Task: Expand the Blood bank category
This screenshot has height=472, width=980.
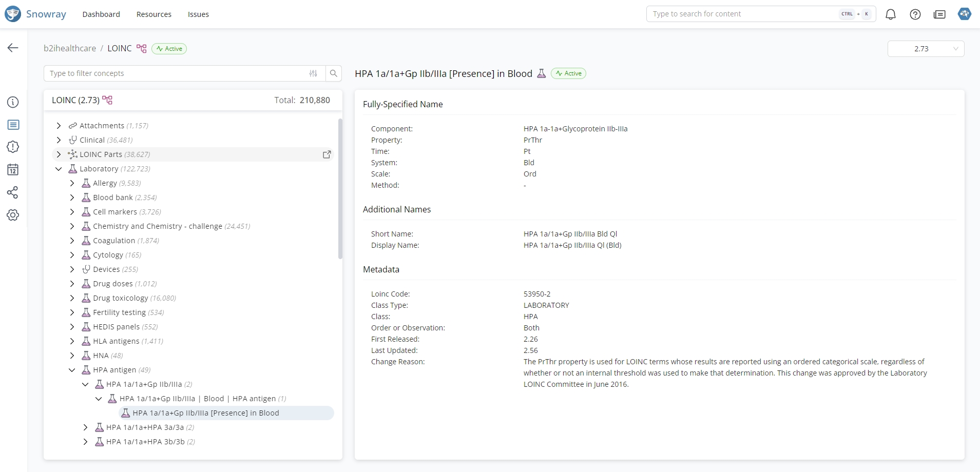Action: pyautogui.click(x=72, y=198)
